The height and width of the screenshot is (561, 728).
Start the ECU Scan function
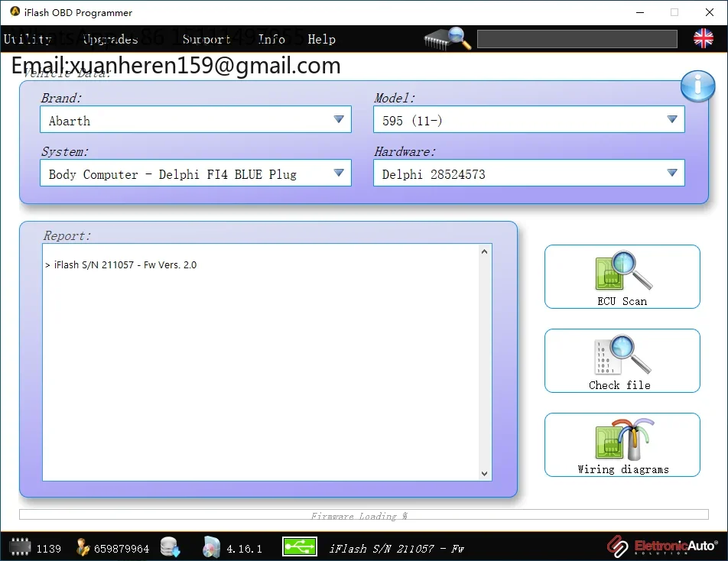click(622, 277)
